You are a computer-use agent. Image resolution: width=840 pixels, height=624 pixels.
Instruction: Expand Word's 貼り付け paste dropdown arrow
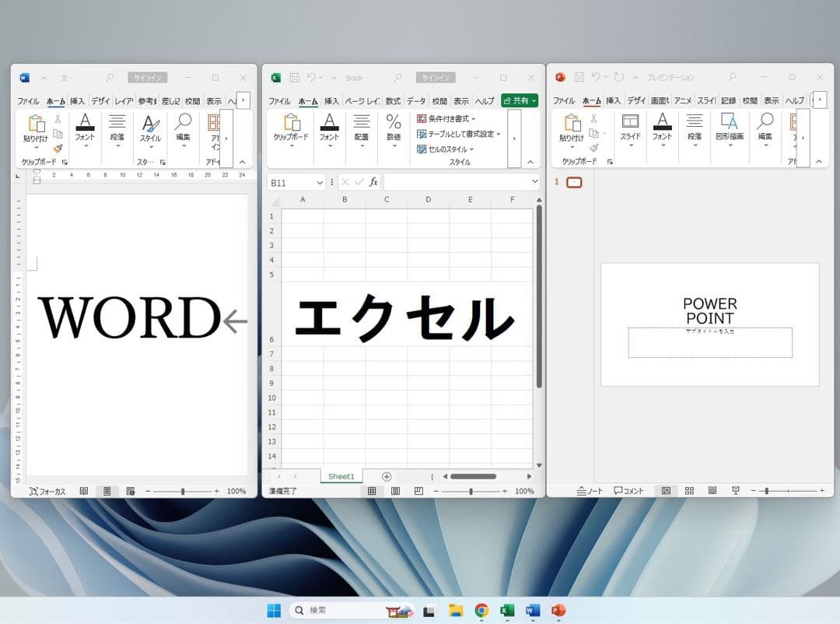[37, 147]
